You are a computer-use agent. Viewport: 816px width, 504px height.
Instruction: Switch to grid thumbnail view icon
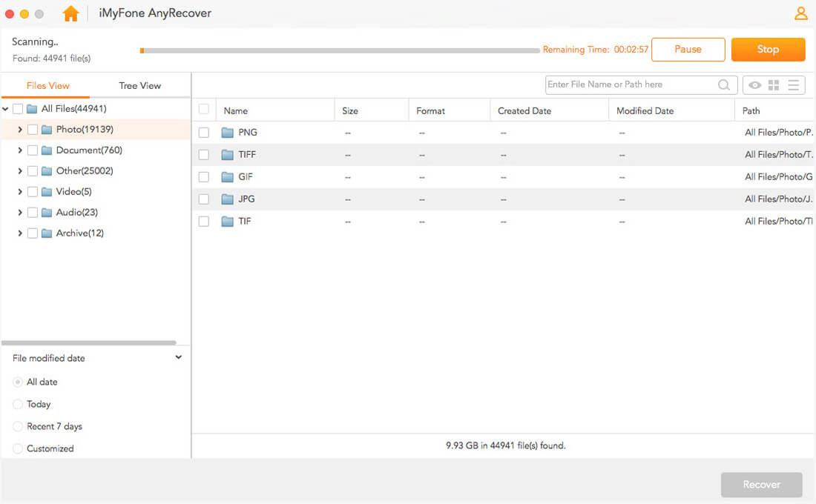(774, 85)
